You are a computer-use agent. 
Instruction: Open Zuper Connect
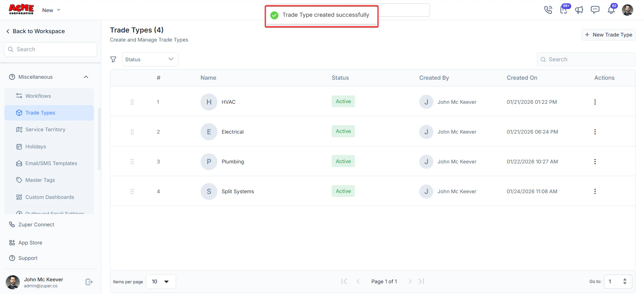coord(32,225)
